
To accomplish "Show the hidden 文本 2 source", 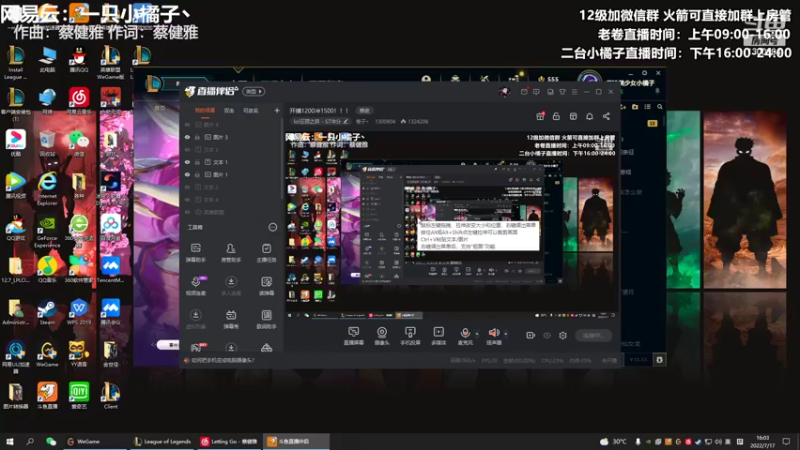I will (187, 187).
